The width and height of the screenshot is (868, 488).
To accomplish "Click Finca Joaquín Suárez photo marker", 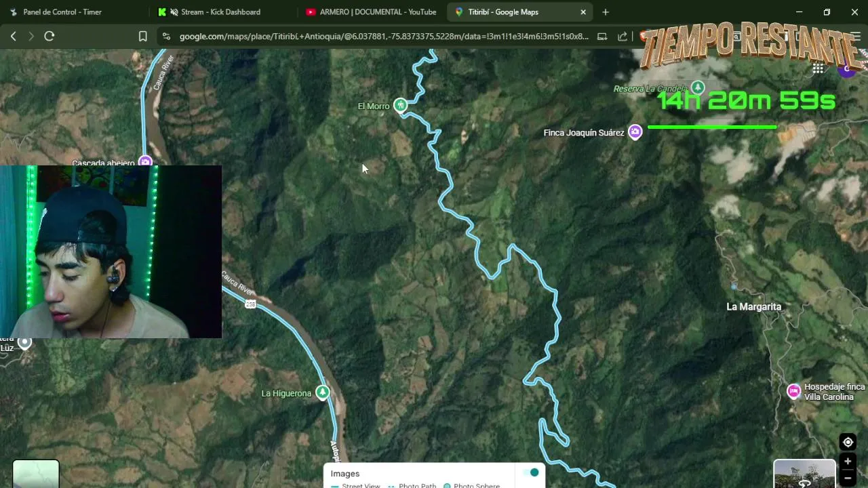I will tap(635, 132).
